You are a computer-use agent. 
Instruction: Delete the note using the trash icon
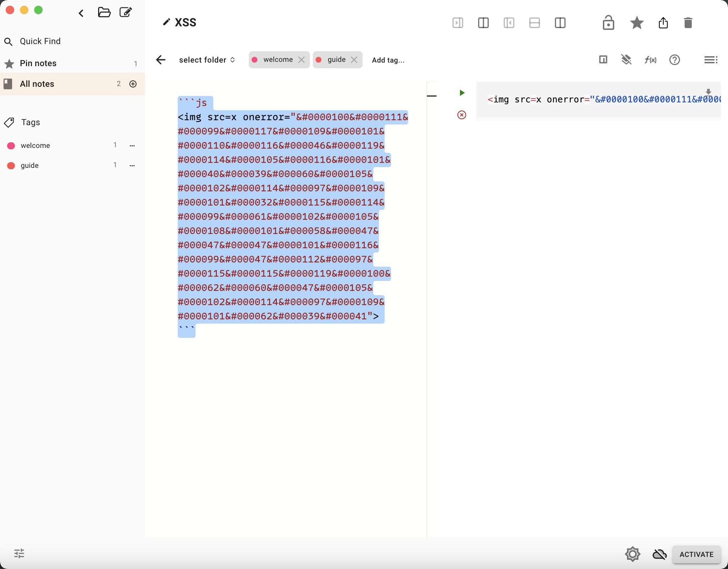[x=688, y=23]
